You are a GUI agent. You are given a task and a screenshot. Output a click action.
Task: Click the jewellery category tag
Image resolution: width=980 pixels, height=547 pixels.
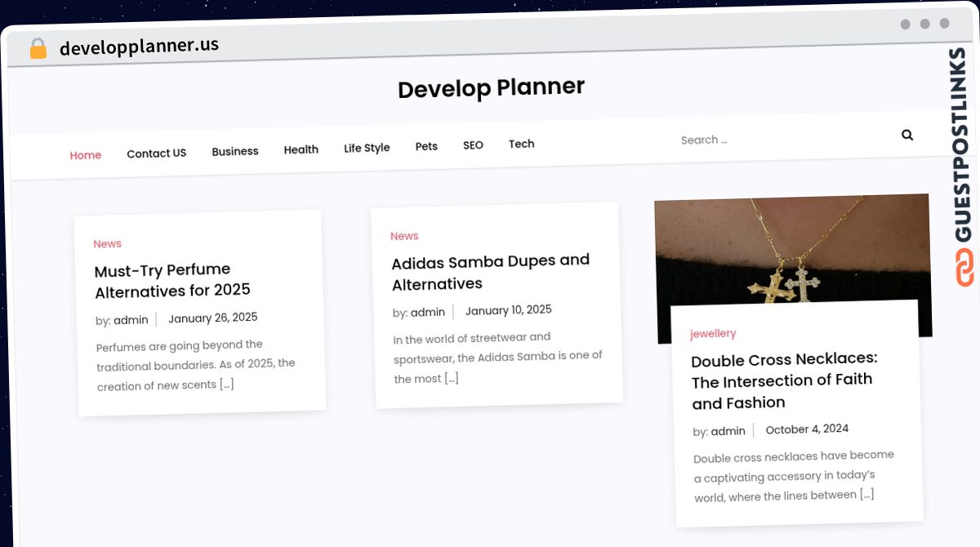coord(713,333)
